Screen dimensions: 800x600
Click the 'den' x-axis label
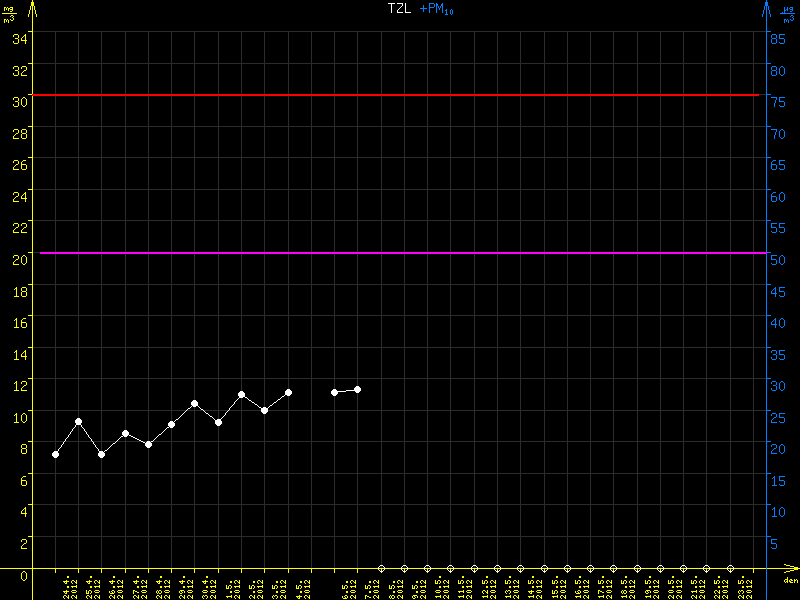789,581
